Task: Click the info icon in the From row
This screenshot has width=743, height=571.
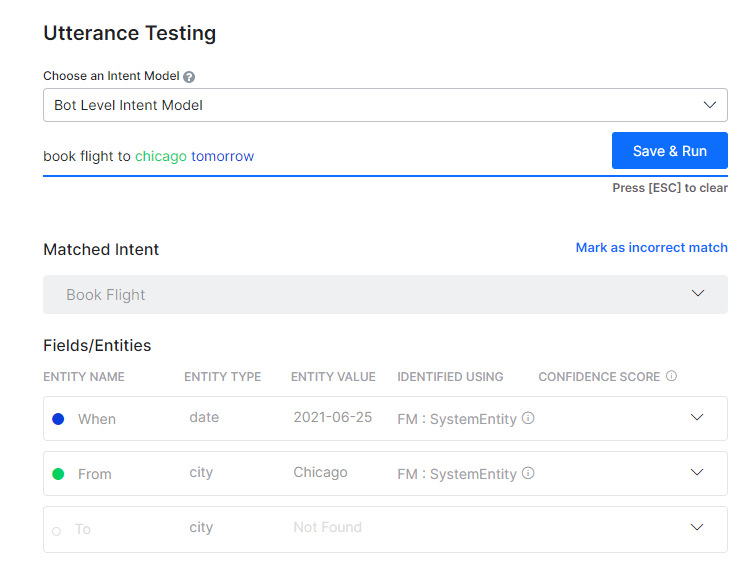Action: pos(528,473)
